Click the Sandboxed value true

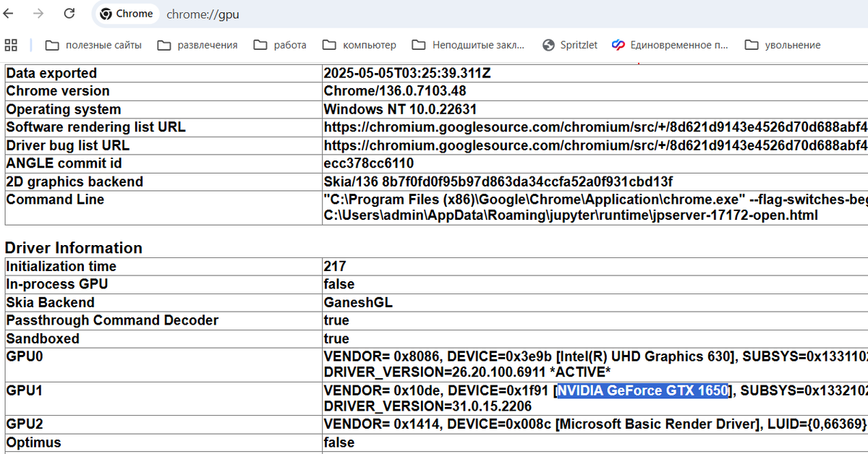tap(336, 338)
